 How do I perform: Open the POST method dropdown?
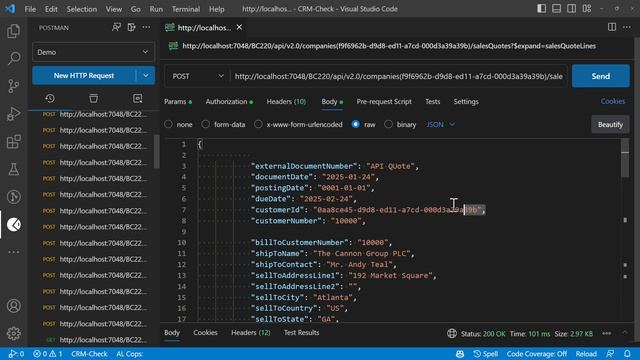click(x=198, y=76)
